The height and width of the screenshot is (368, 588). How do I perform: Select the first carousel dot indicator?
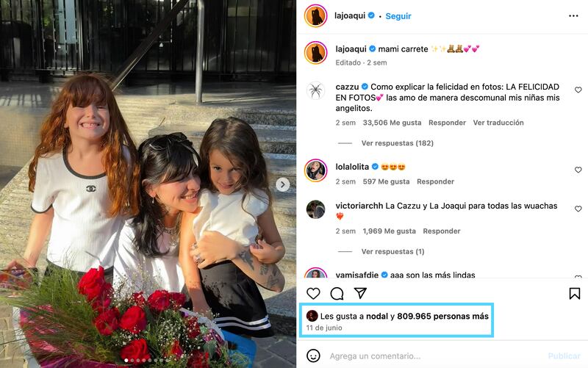point(126,361)
